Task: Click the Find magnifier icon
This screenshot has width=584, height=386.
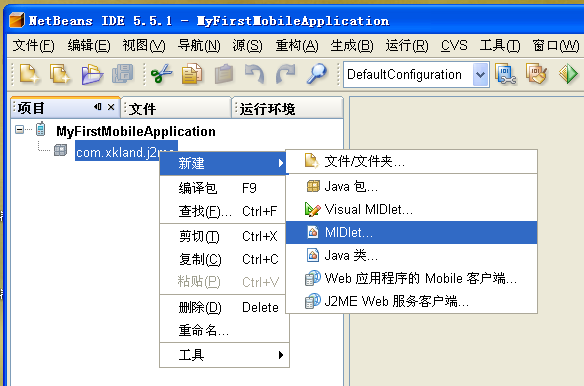Action: pos(317,74)
